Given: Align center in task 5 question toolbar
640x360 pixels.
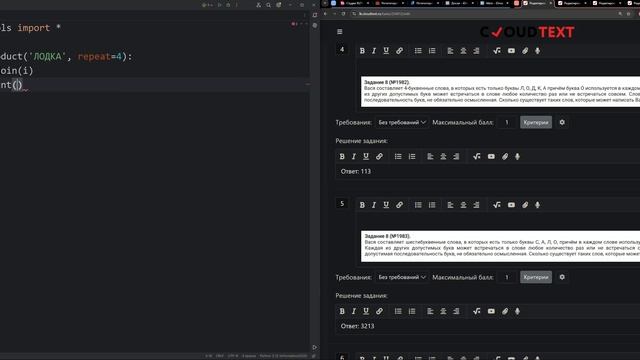Looking at the screenshot, I should pos(463,205).
